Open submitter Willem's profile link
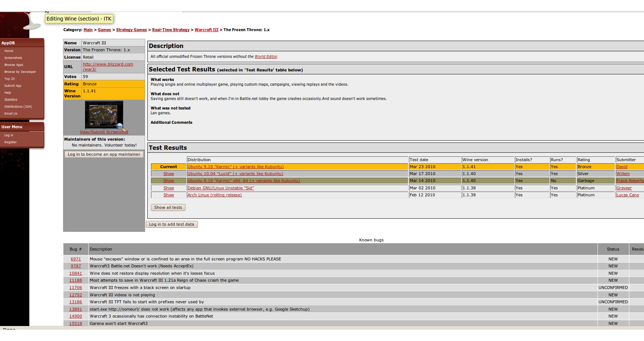 point(623,174)
